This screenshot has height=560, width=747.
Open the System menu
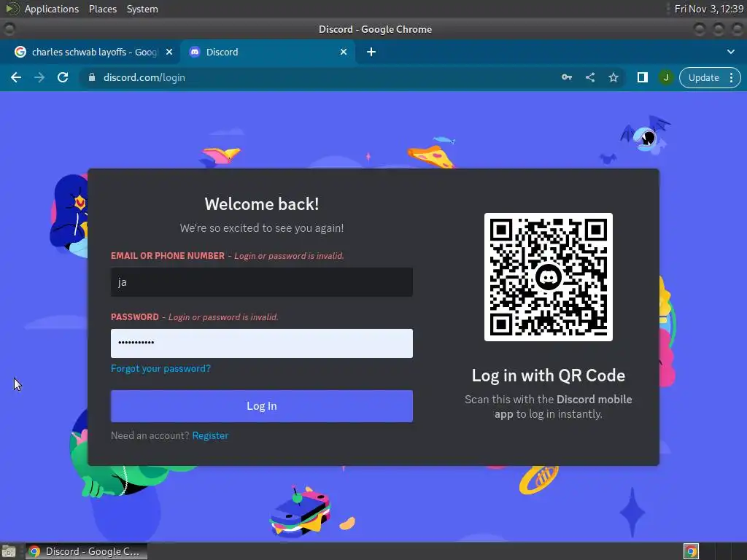pos(142,9)
